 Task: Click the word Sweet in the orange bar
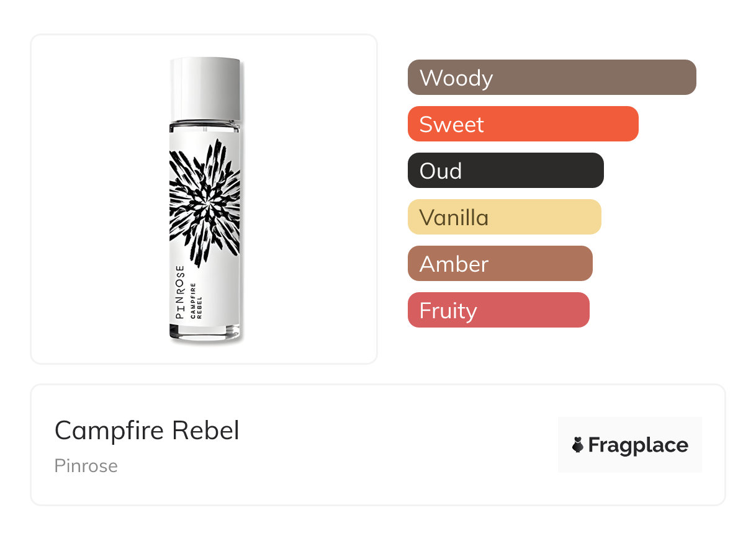[451, 125]
